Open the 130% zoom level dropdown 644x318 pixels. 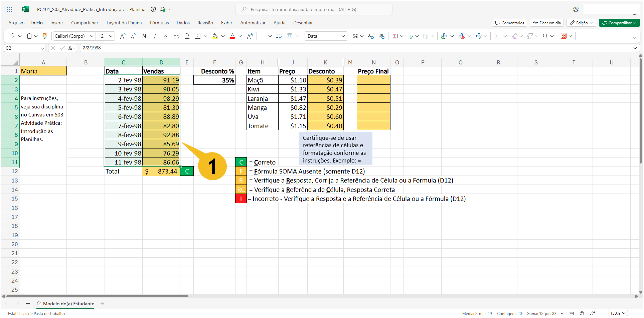coord(618,313)
